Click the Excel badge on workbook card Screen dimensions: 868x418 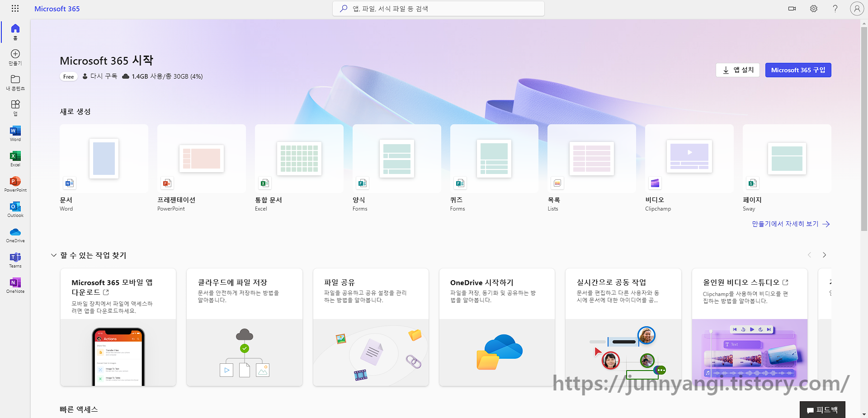[264, 183]
